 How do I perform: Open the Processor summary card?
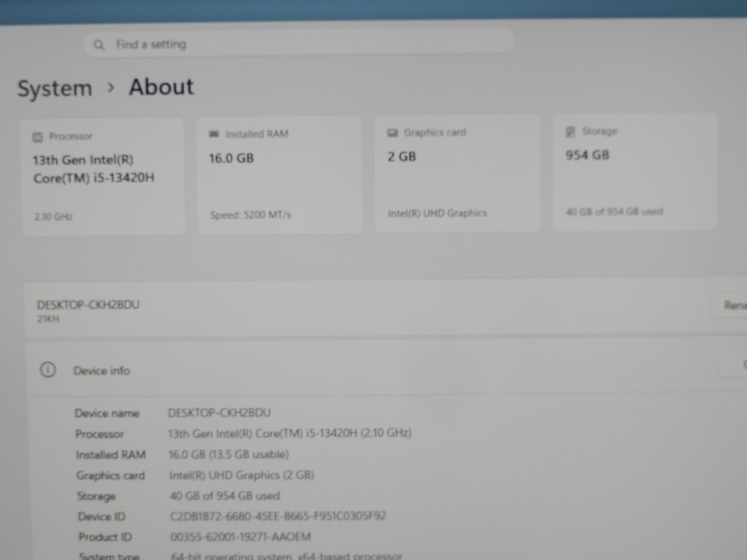103,176
